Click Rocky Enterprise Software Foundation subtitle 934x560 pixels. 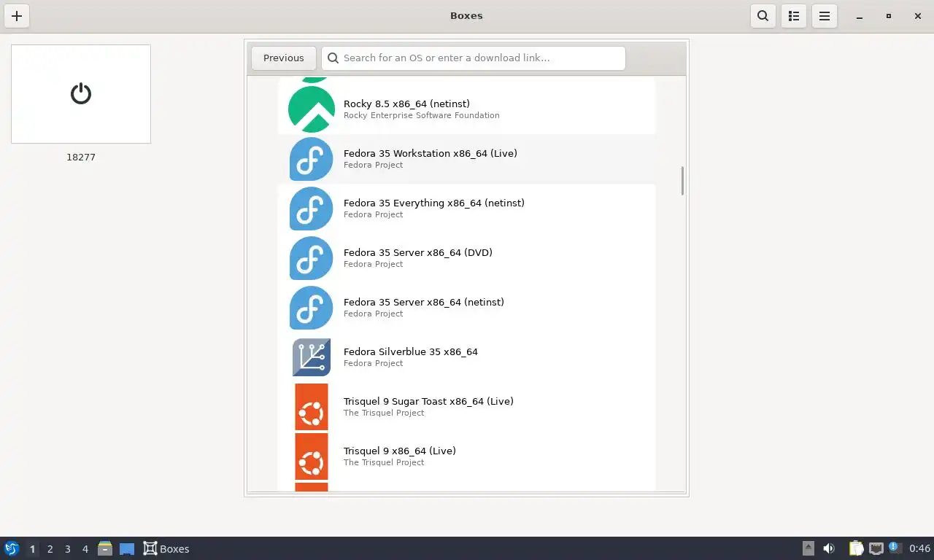(421, 115)
